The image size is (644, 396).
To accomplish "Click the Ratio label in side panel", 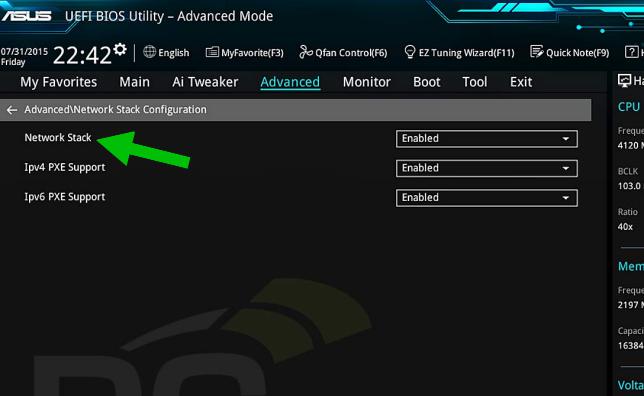I will coord(628,212).
